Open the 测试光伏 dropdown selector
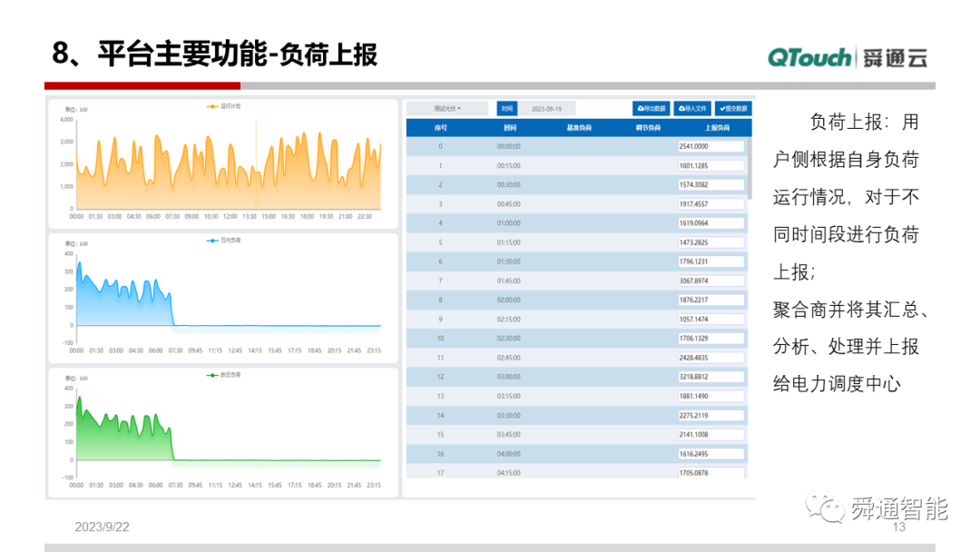Viewport: 980px width, 552px height. tap(447, 109)
